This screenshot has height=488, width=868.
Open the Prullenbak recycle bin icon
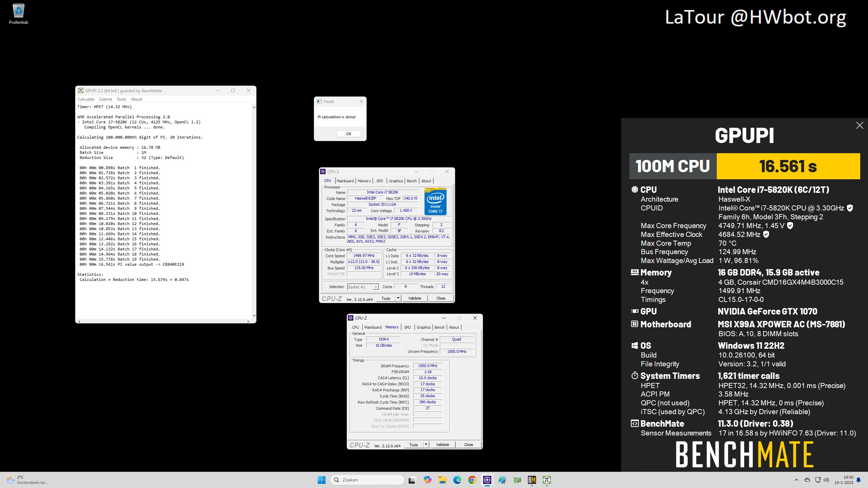[x=19, y=14]
